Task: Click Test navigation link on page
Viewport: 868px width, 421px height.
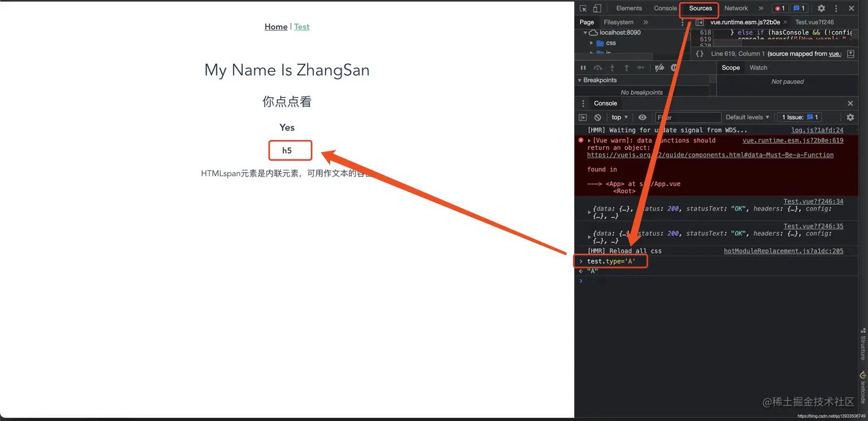Action: [x=302, y=27]
